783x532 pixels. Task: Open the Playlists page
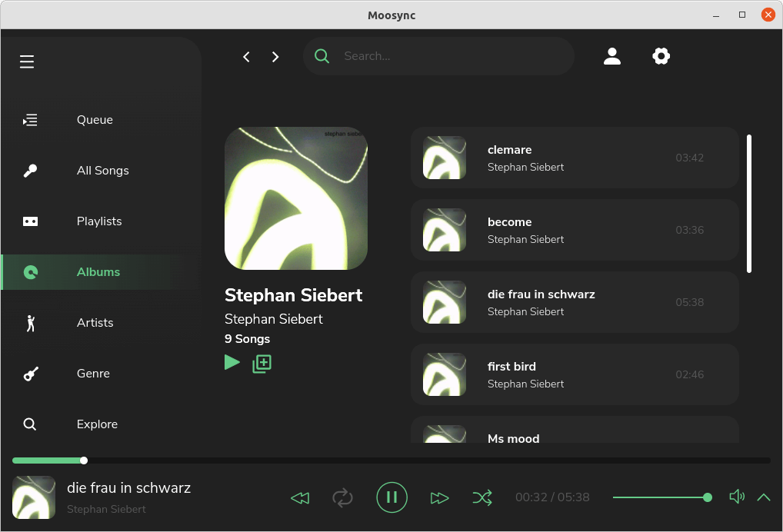tap(99, 221)
